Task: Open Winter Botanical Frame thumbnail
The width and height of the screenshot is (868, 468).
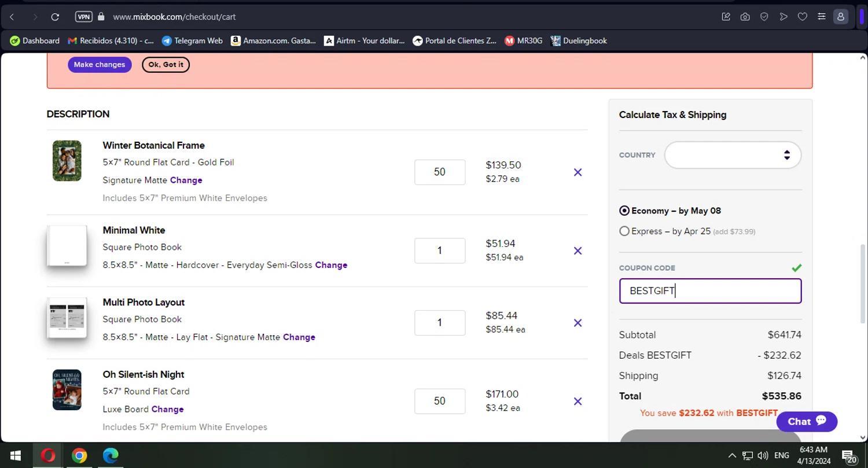Action: pos(67,161)
